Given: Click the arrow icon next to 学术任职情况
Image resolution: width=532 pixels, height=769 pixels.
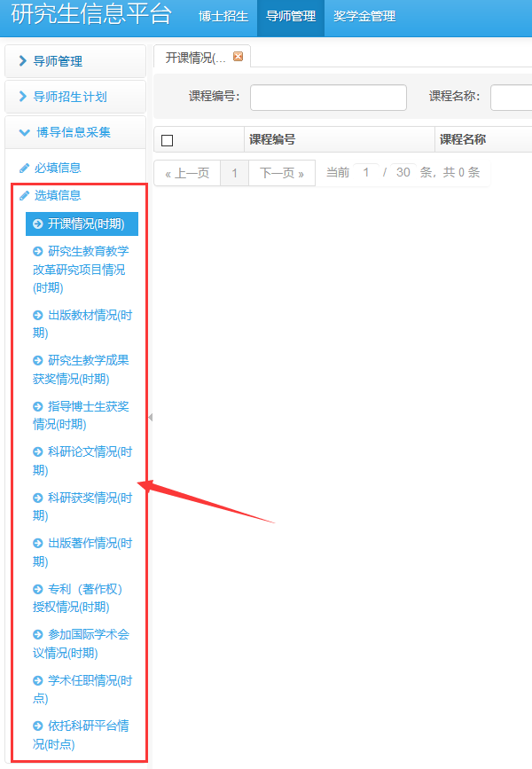Looking at the screenshot, I should (38, 680).
